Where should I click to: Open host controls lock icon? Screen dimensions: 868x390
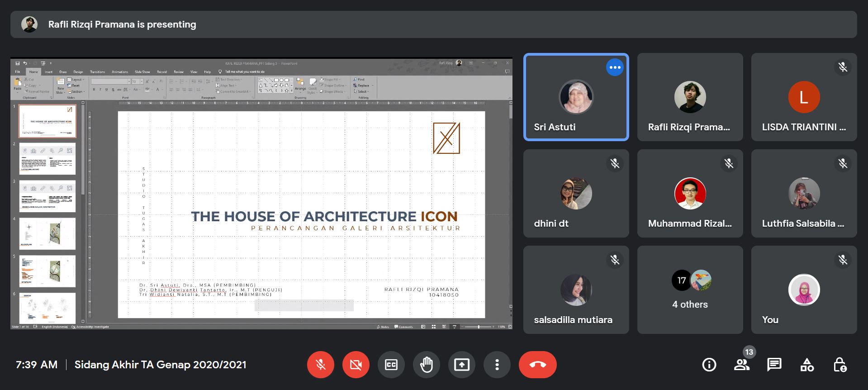840,365
